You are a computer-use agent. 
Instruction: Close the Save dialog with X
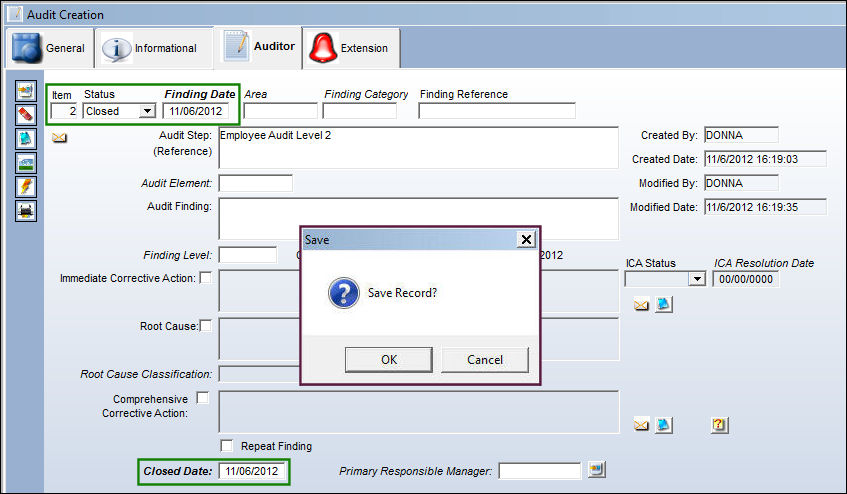pos(526,239)
